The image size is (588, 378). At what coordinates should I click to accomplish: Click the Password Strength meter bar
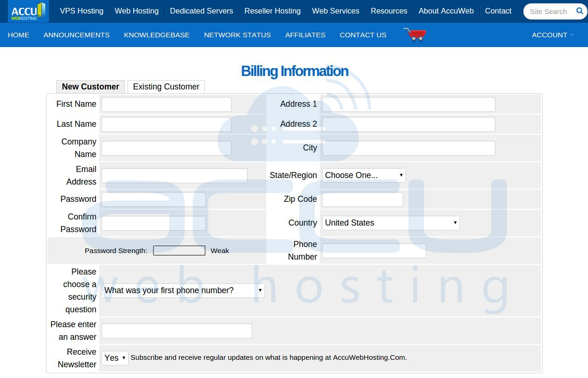[x=179, y=251]
